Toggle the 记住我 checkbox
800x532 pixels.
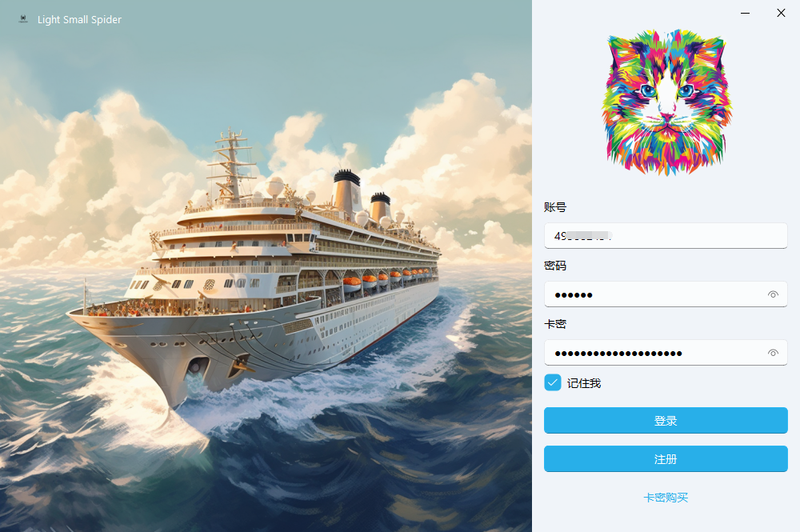[x=553, y=382]
